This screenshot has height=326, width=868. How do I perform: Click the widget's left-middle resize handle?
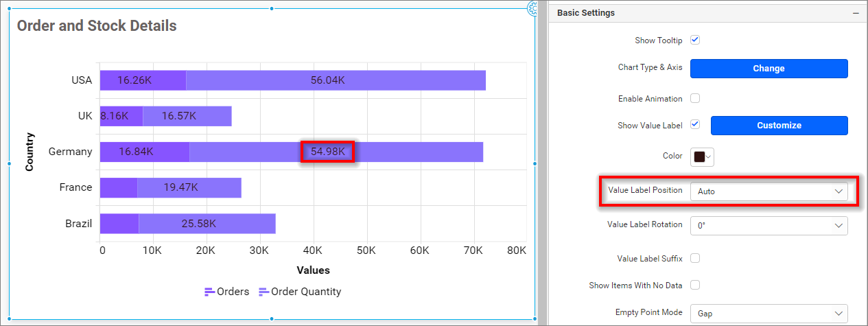[x=10, y=163]
